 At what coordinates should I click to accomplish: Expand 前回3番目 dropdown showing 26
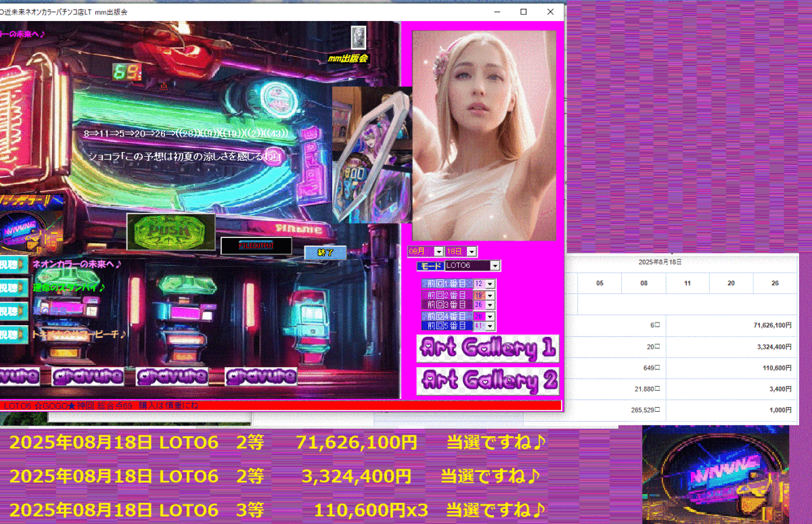(490, 305)
